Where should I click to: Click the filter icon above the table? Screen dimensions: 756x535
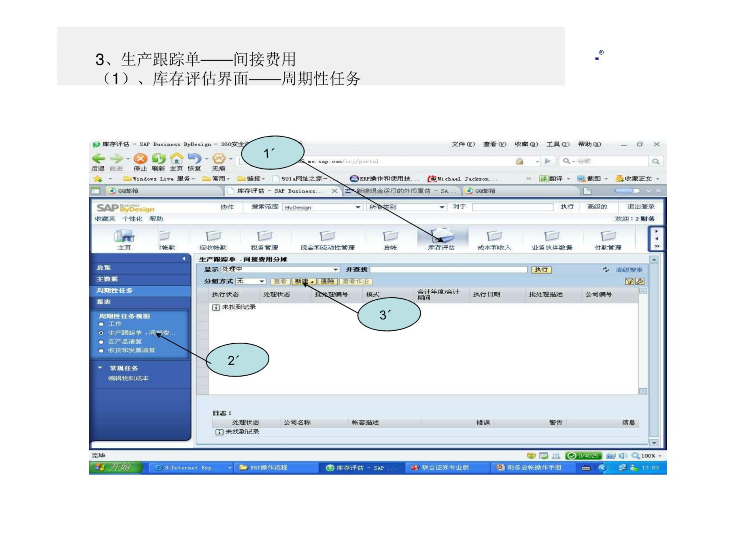pyautogui.click(x=629, y=281)
